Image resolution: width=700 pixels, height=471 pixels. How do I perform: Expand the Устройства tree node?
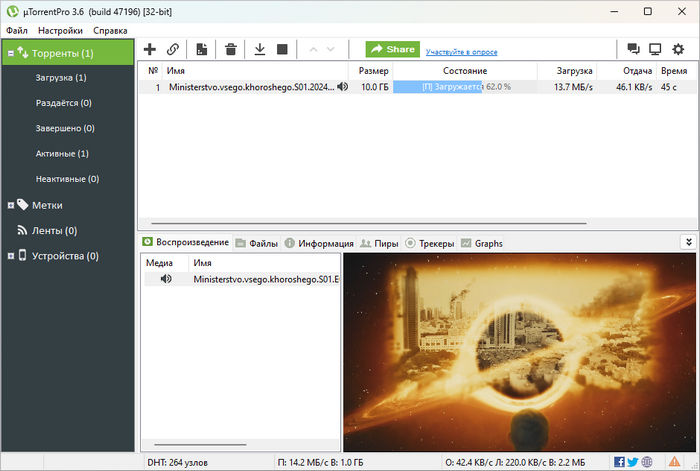pos(11,256)
